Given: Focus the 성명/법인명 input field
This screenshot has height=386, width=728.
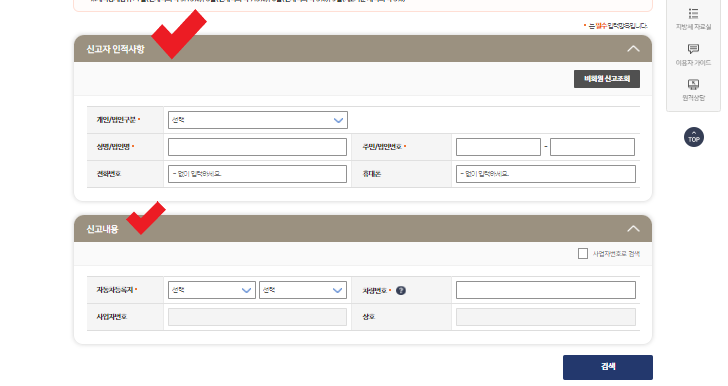Looking at the screenshot, I should tap(257, 147).
